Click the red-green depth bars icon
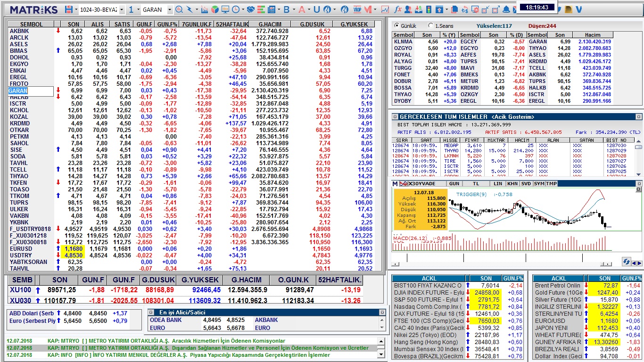 (261, 9)
